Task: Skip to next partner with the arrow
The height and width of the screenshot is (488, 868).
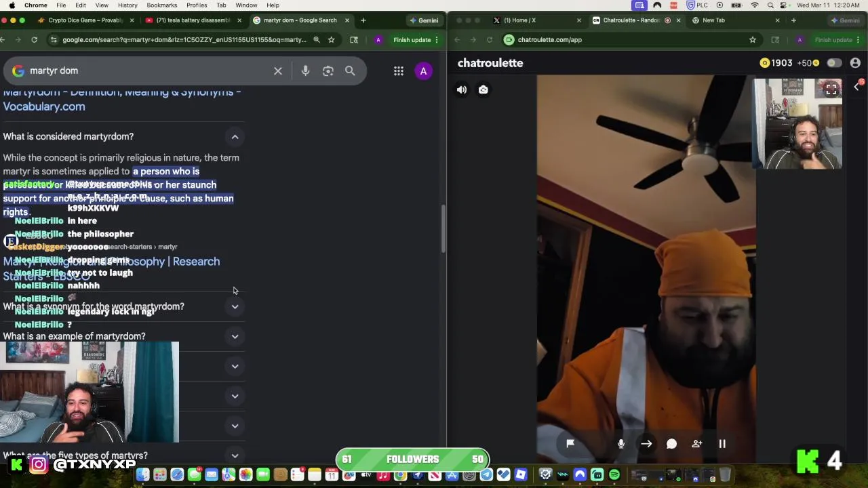Action: click(646, 443)
